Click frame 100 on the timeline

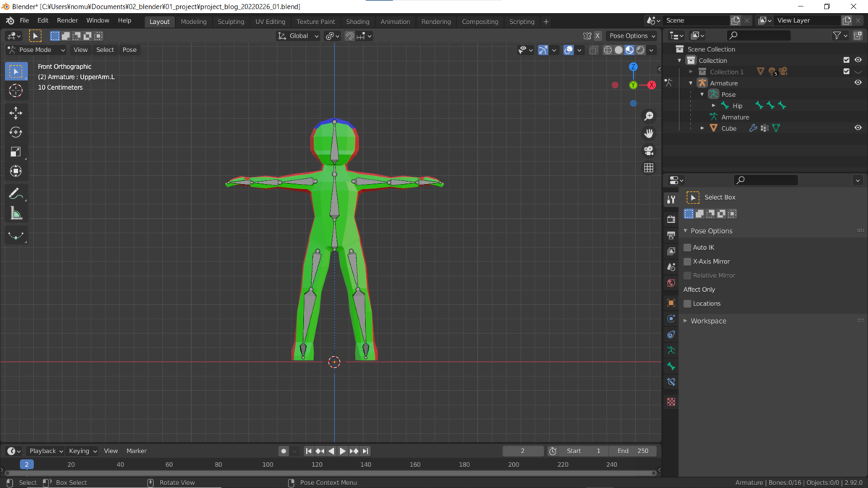pos(268,465)
